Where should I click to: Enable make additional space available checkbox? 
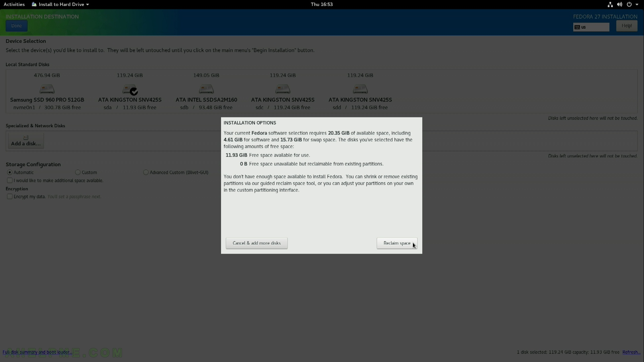(10, 180)
